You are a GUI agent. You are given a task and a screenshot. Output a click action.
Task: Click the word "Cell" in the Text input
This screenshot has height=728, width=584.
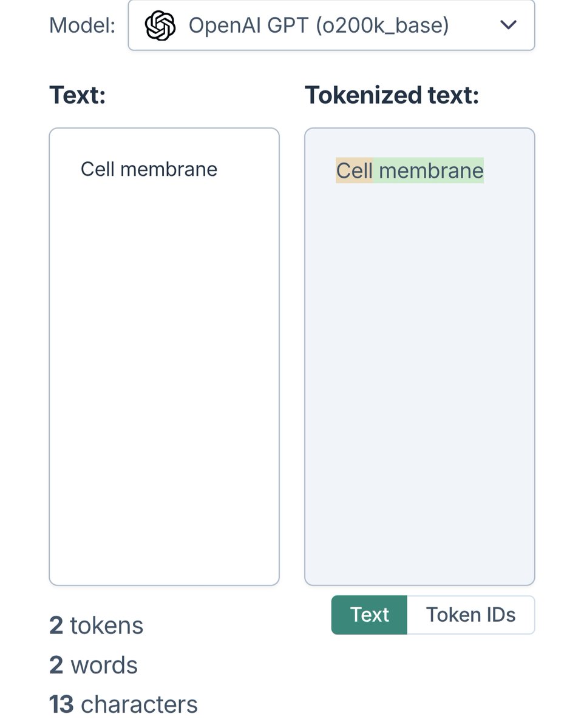click(x=97, y=169)
